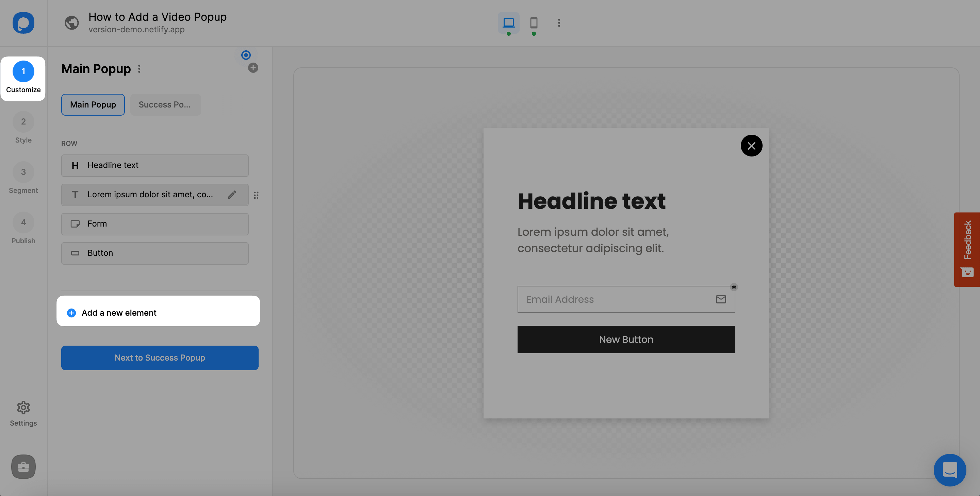The image size is (980, 496).
Task: Click Next to Success Popup button
Action: click(x=160, y=358)
